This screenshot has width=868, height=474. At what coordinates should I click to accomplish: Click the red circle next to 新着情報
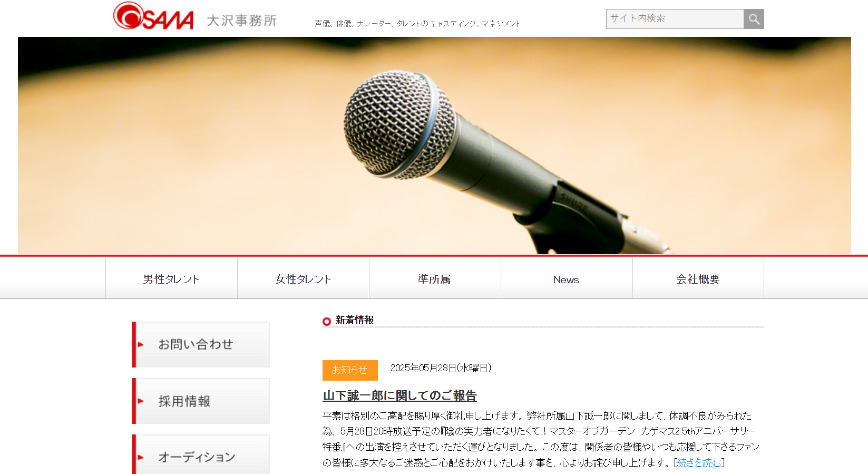tap(327, 321)
